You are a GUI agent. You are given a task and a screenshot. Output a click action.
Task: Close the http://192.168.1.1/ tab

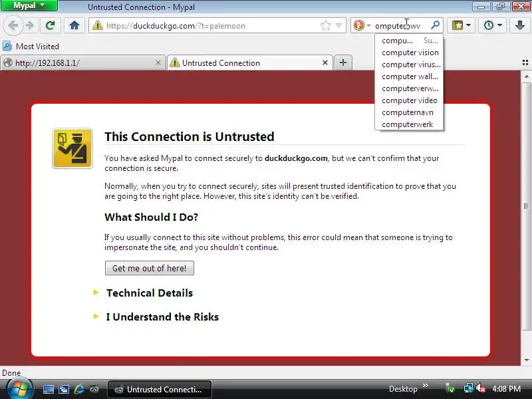[158, 63]
